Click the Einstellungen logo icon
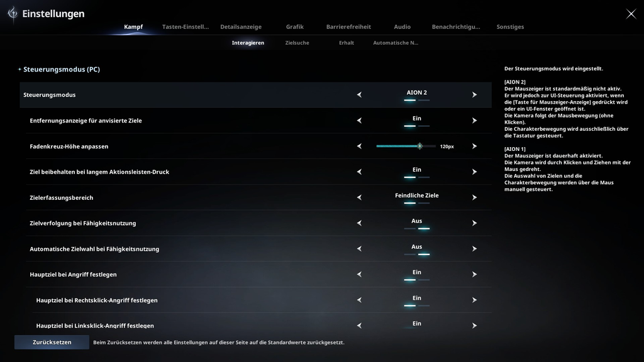The image size is (644, 362). (x=13, y=14)
